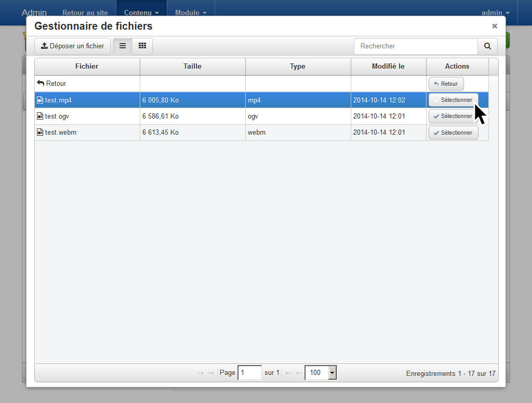Switch to list view icon
The height and width of the screenshot is (403, 532).
(123, 46)
